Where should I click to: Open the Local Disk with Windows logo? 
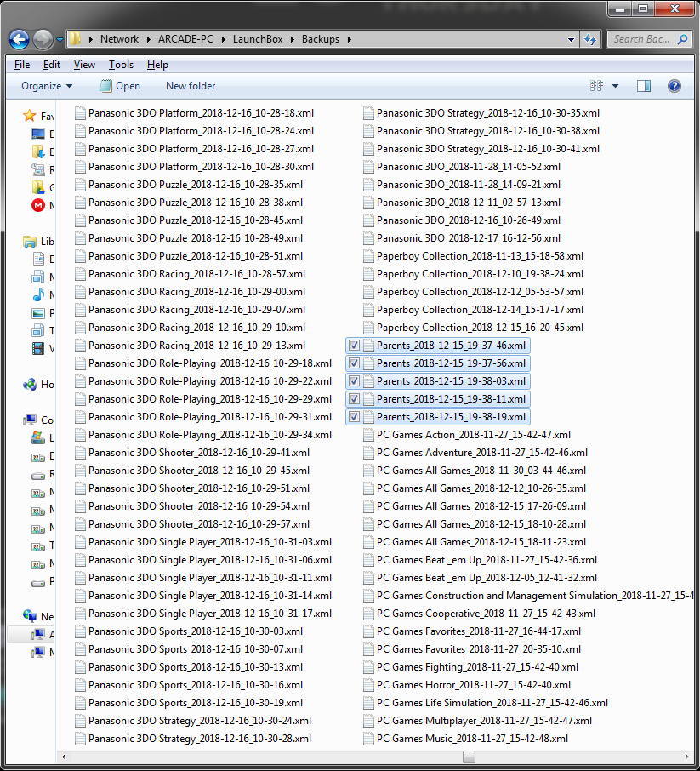(x=38, y=437)
